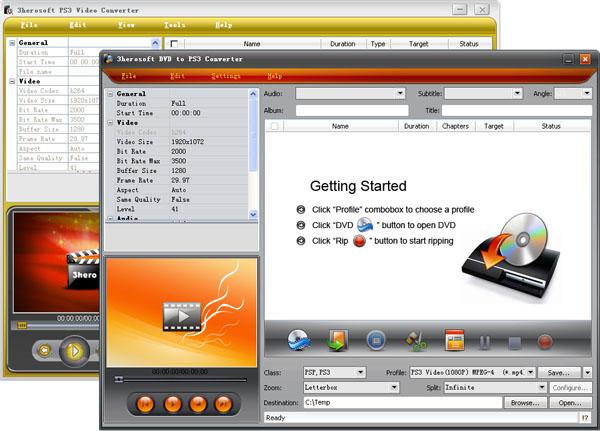This screenshot has height=431, width=600.
Task: Click the folder with green arrow toolbar icon
Action: pos(337,340)
